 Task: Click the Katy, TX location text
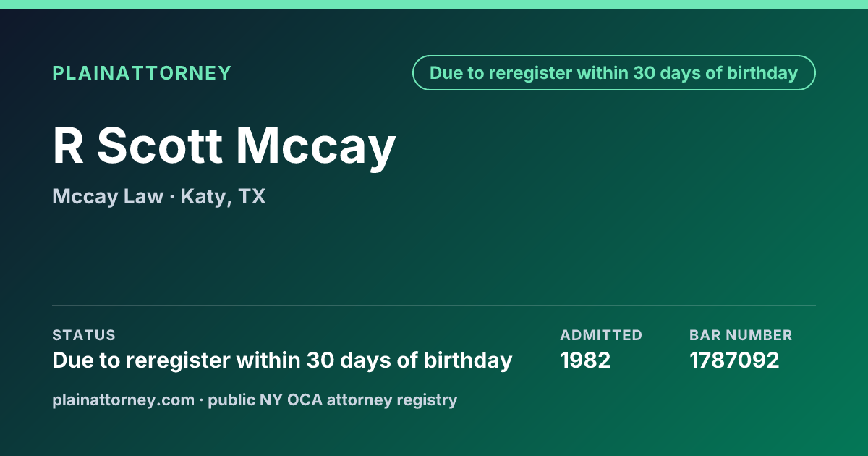(x=223, y=196)
